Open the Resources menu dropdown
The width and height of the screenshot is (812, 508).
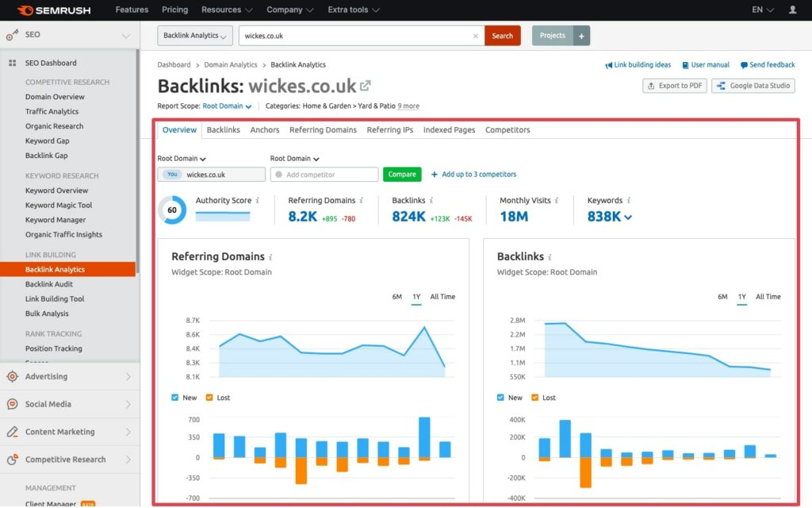point(227,10)
